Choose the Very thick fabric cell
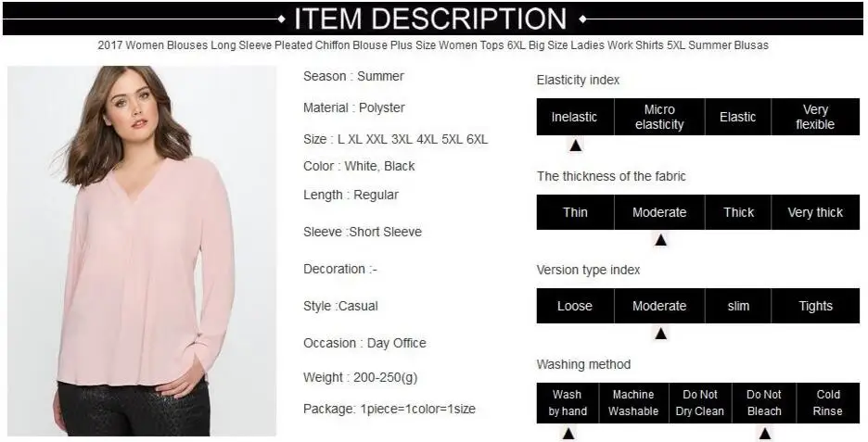The height and width of the screenshot is (442, 868). pyautogui.click(x=815, y=212)
